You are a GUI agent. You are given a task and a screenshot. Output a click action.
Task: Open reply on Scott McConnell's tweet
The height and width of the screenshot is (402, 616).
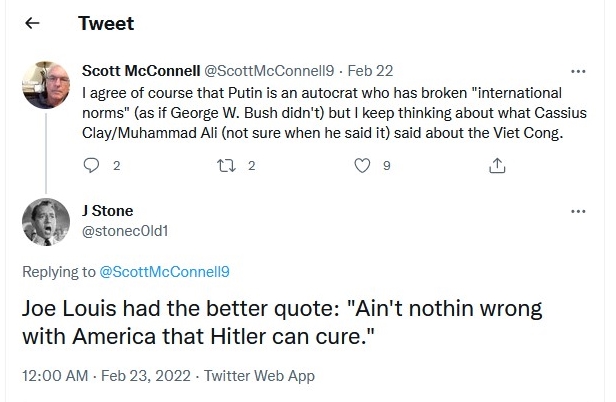[x=91, y=165]
